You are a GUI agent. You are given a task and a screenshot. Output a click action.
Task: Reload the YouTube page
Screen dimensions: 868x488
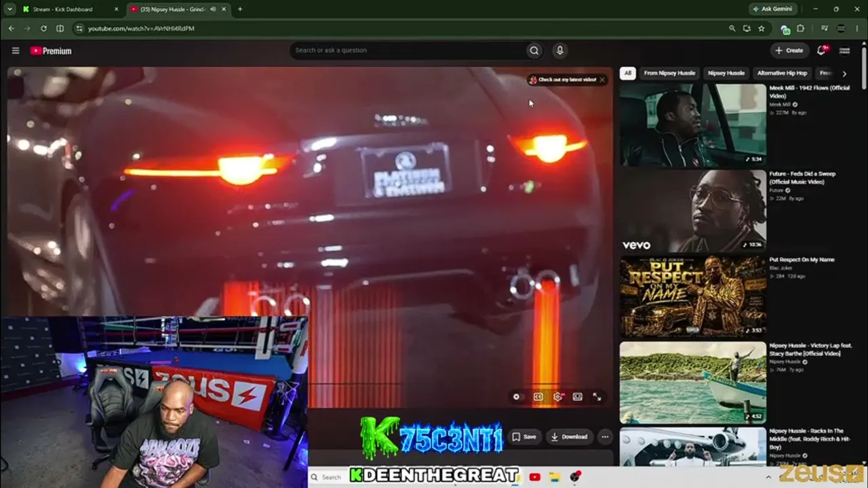[x=43, y=28]
